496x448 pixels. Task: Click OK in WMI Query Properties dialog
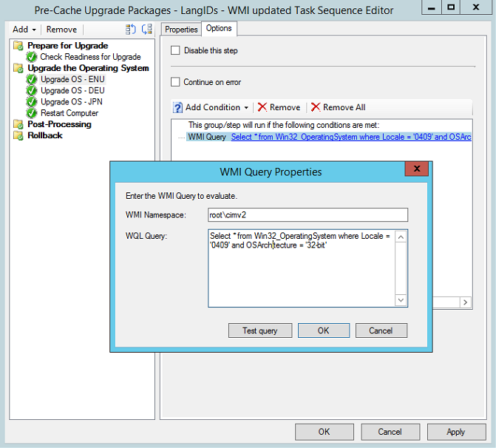324,330
